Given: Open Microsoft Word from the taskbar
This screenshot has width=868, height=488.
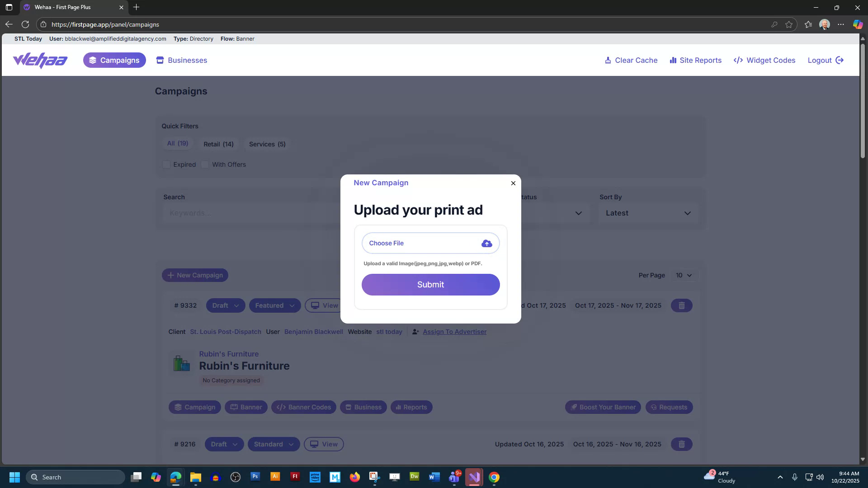Looking at the screenshot, I should 434,477.
